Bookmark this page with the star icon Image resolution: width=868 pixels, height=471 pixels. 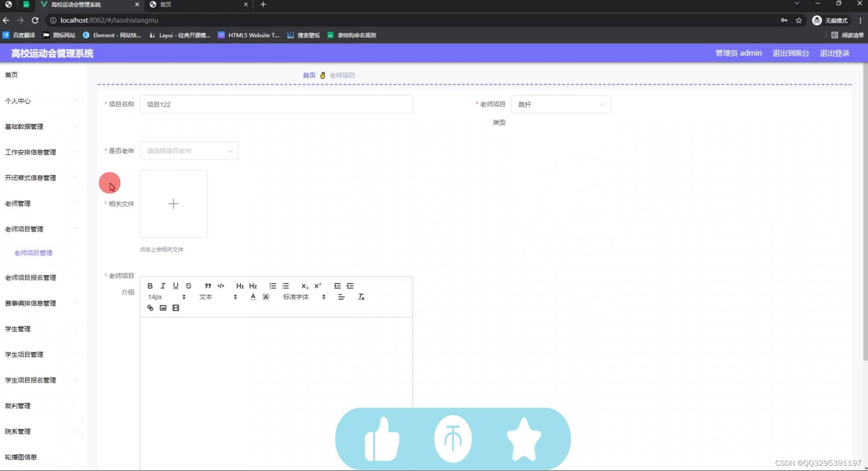[x=798, y=20]
